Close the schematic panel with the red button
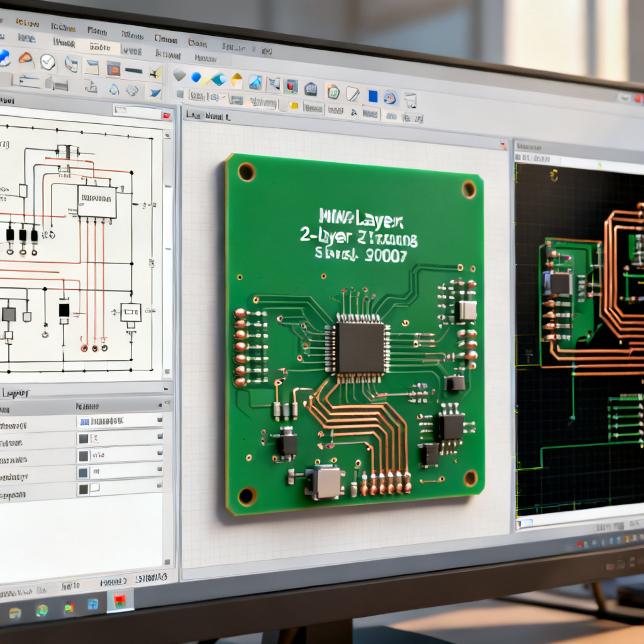 click(x=166, y=116)
